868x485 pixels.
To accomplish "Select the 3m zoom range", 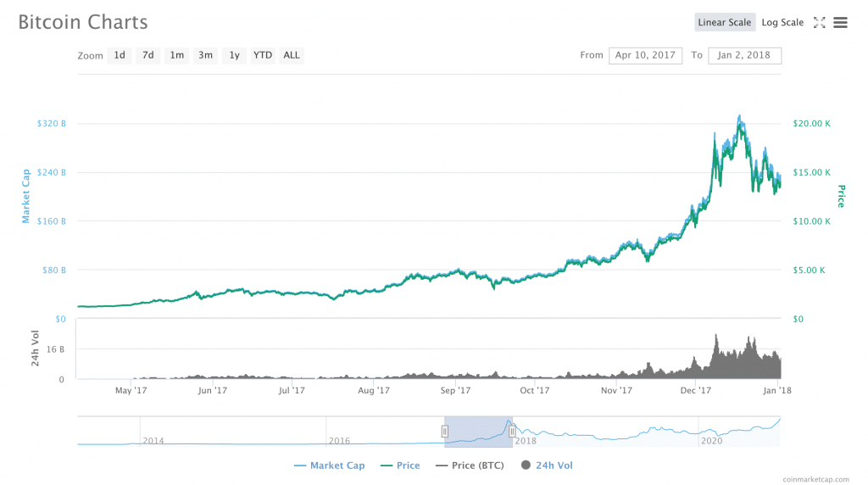I will coord(205,56).
